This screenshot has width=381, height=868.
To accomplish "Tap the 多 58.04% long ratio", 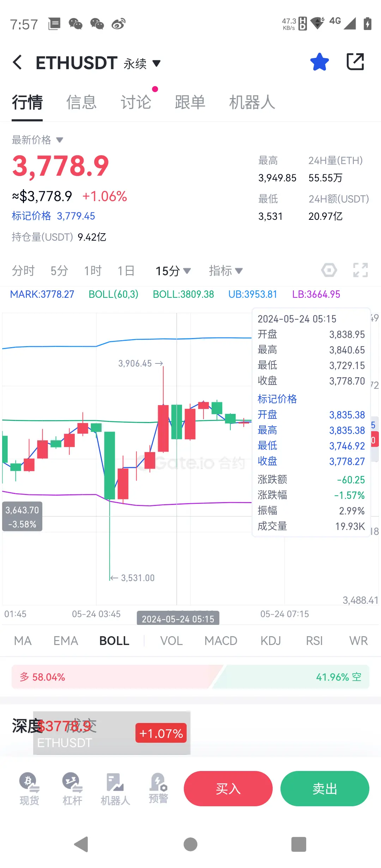I will coord(42,677).
